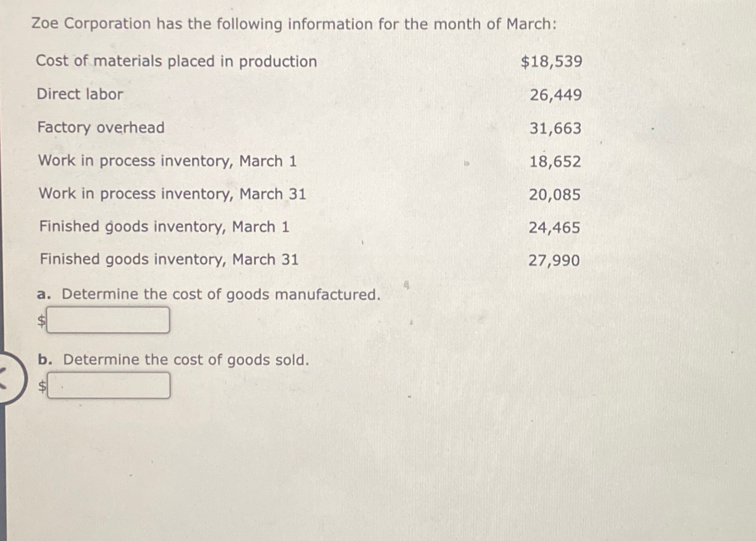The height and width of the screenshot is (541, 756).
Task: Click part b. Determine the cost of goods sold
Action: tap(173, 360)
